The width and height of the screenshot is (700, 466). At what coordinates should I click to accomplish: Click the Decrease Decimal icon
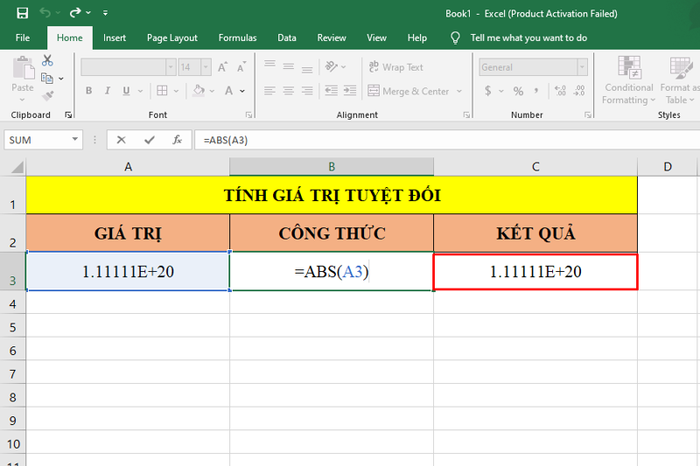[x=579, y=91]
